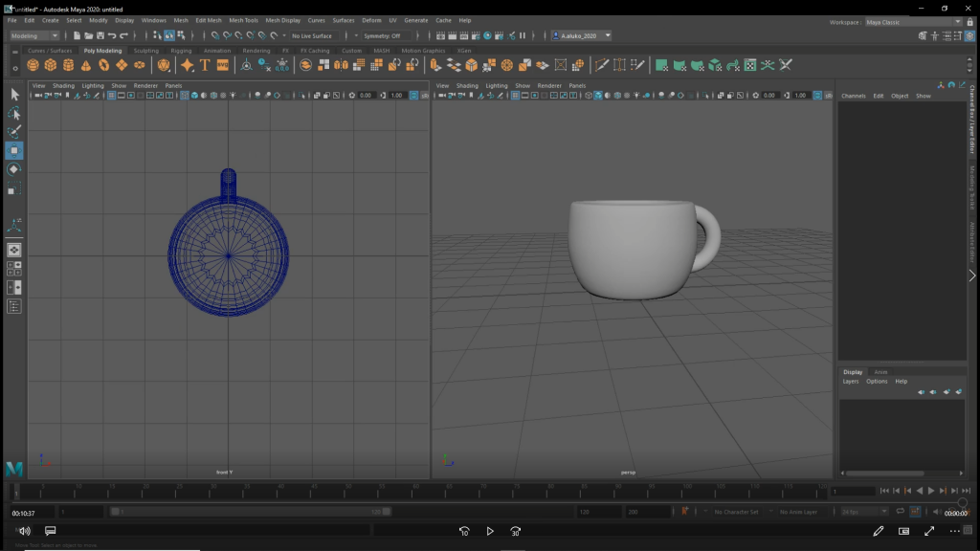Click the save scene icon

pyautogui.click(x=100, y=35)
